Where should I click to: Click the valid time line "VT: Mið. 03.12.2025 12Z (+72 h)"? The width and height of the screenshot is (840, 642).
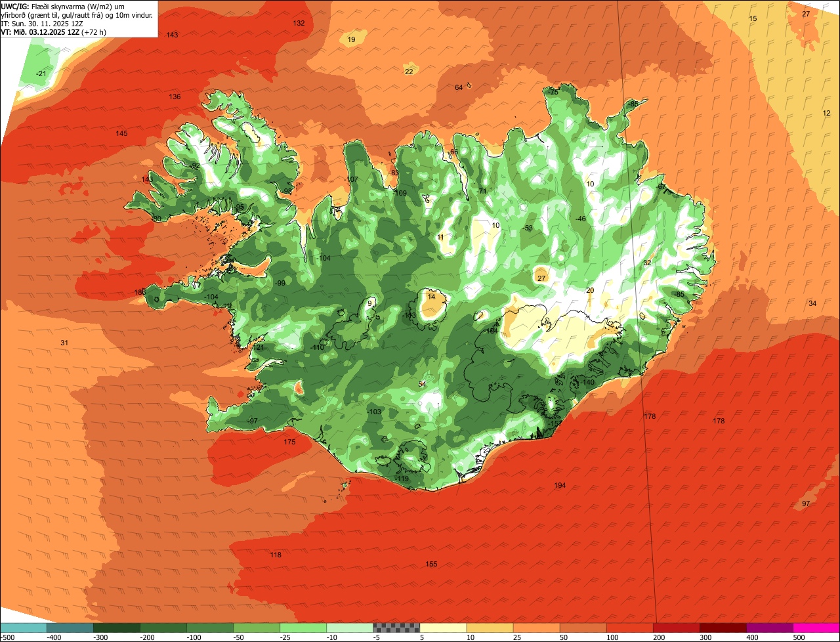pyautogui.click(x=54, y=32)
